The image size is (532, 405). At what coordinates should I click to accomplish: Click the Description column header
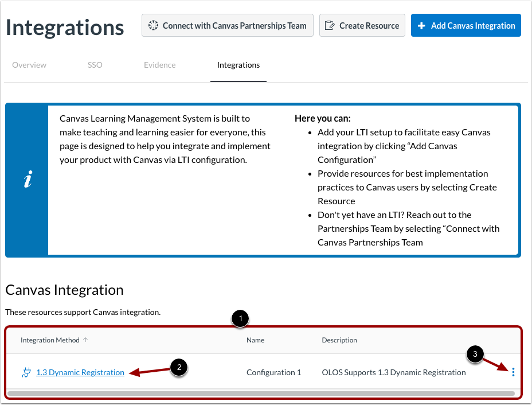point(339,340)
